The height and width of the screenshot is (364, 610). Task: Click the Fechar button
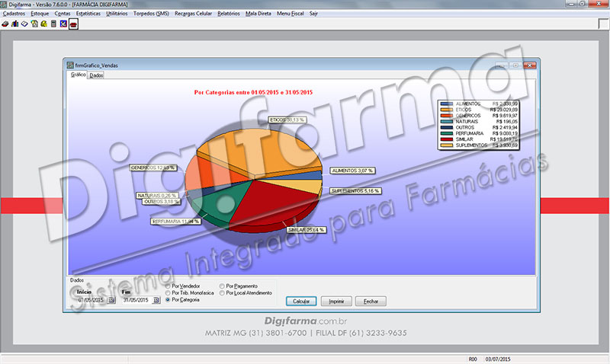point(371,301)
